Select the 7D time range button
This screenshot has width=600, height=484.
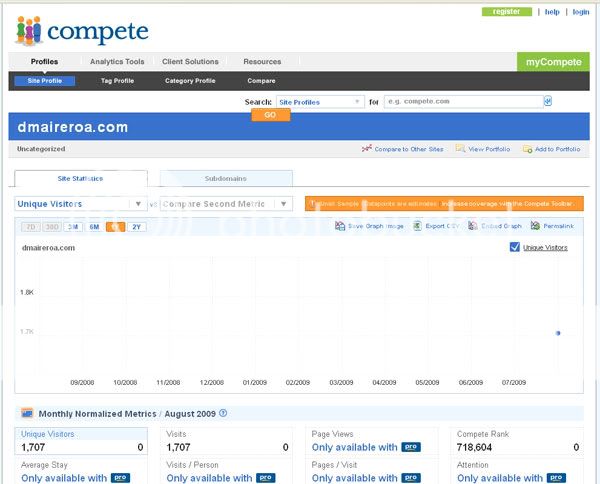[x=31, y=227]
